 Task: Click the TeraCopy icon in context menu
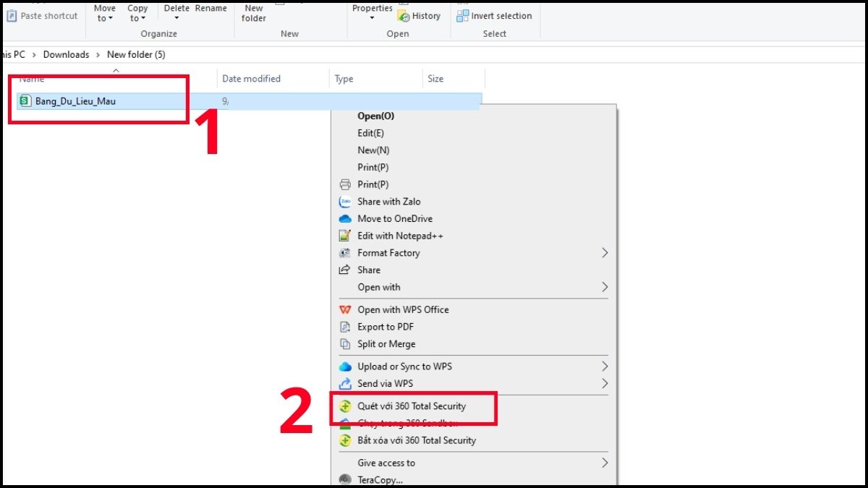pyautogui.click(x=345, y=480)
